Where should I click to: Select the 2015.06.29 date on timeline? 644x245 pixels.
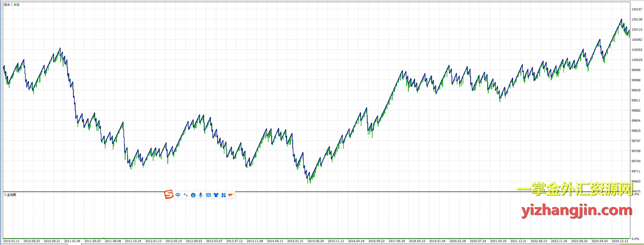point(316,241)
